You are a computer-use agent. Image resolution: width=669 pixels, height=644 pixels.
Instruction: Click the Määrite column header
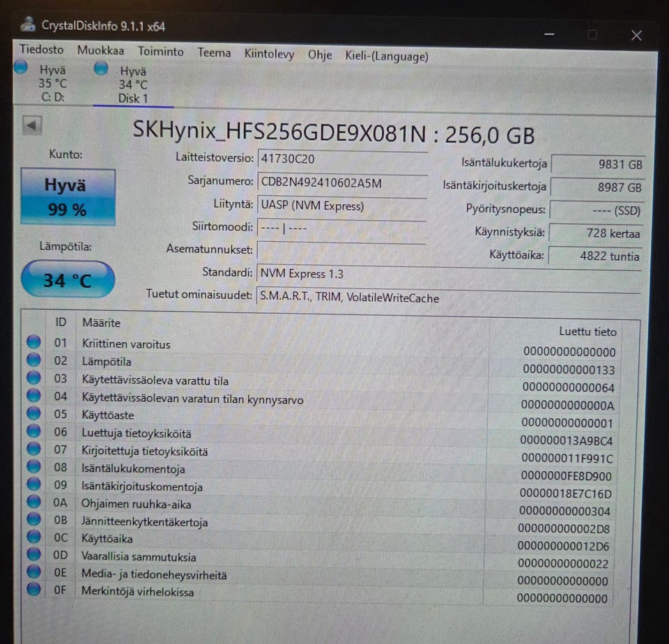tap(101, 323)
